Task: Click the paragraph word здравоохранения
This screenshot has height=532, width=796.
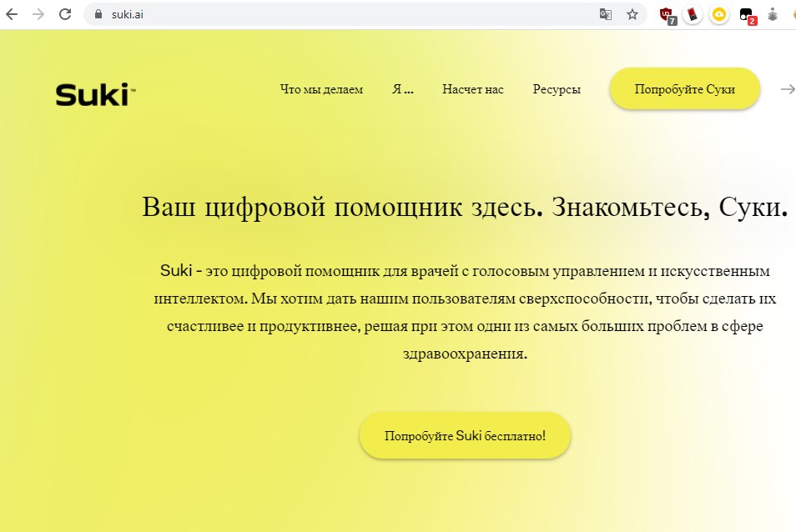Action: coord(465,354)
